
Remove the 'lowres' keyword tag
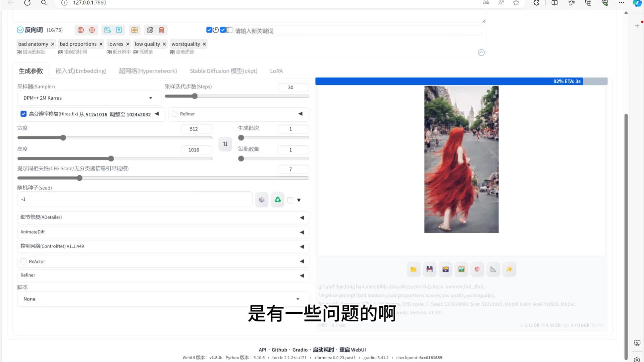[x=128, y=44]
